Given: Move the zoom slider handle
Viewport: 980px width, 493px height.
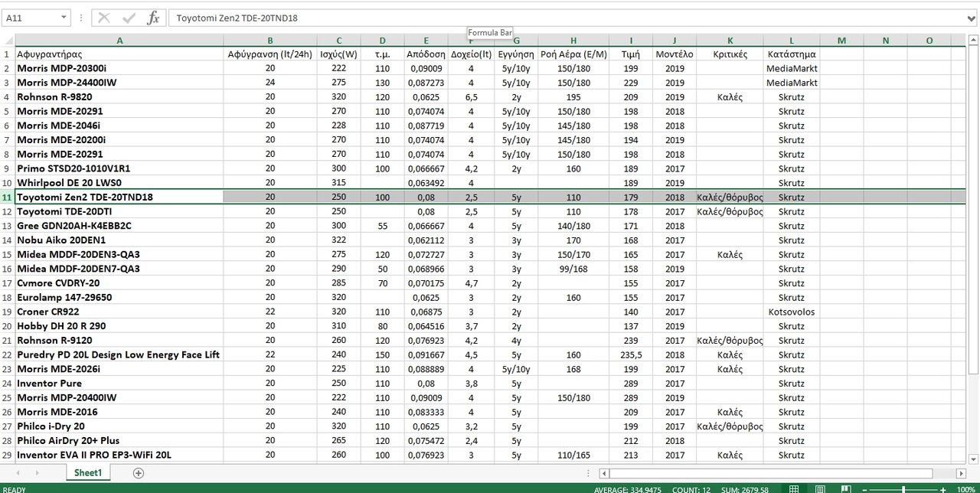Looking at the screenshot, I should [x=903, y=488].
